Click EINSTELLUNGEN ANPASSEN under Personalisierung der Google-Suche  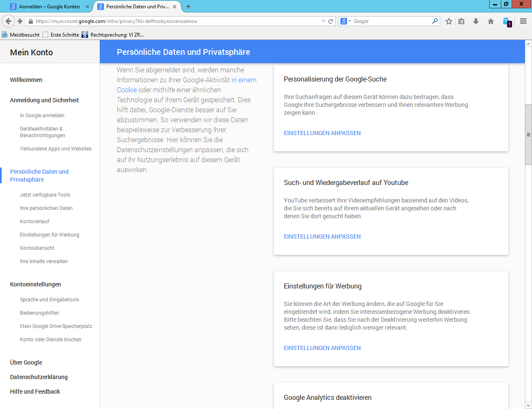tap(322, 133)
